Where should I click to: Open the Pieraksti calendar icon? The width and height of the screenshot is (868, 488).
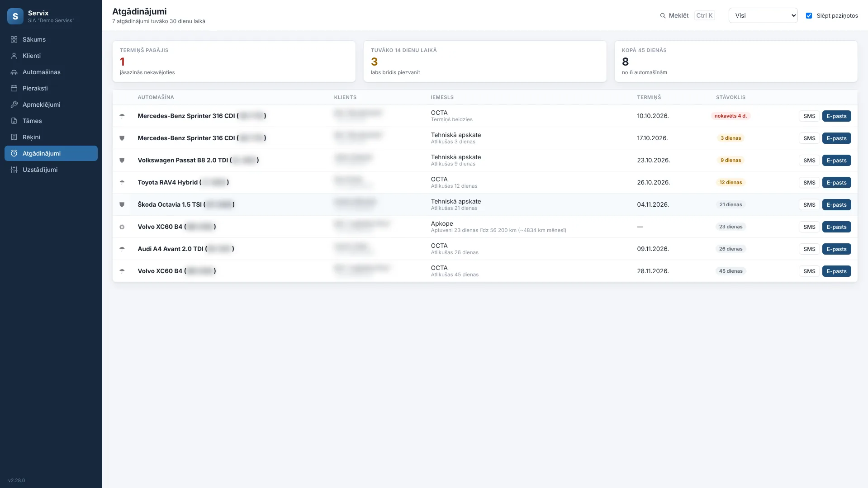14,88
